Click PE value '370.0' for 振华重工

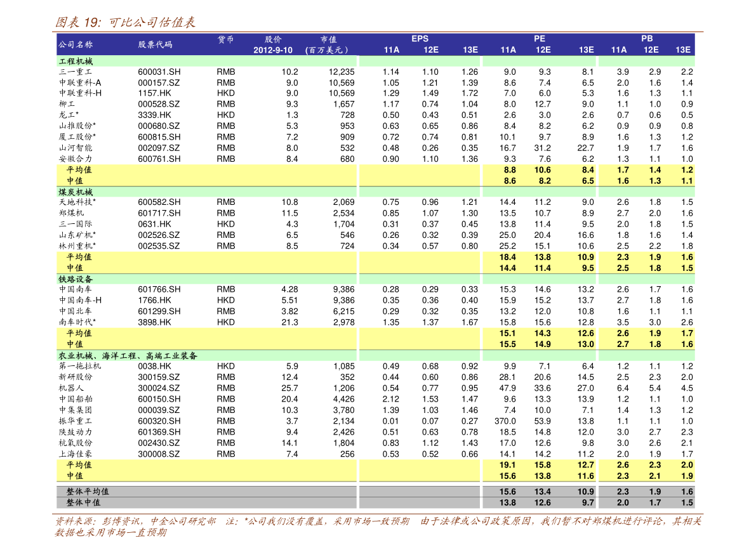(x=505, y=421)
